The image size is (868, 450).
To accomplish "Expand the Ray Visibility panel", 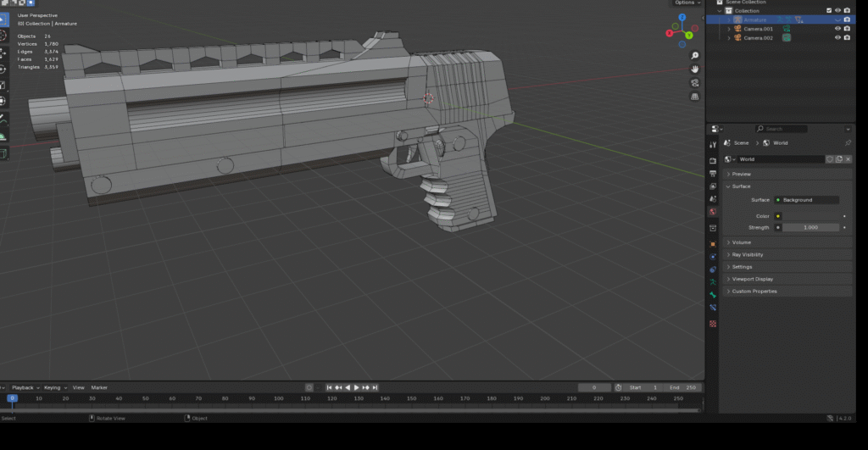I will 748,254.
